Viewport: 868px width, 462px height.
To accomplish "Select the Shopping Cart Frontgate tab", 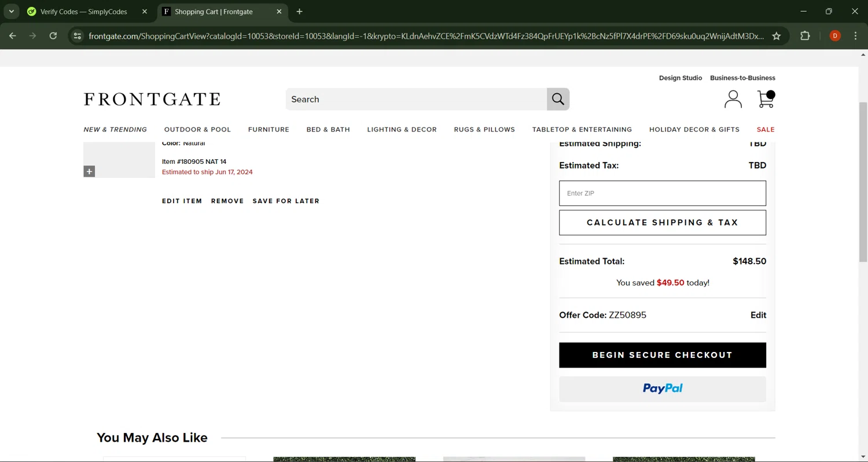I will tap(222, 12).
